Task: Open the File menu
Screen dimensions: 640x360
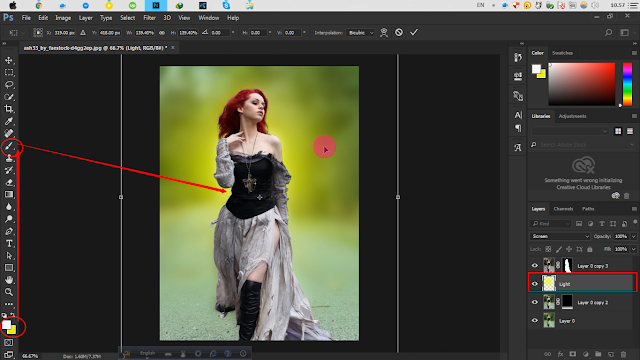Action: [26, 18]
